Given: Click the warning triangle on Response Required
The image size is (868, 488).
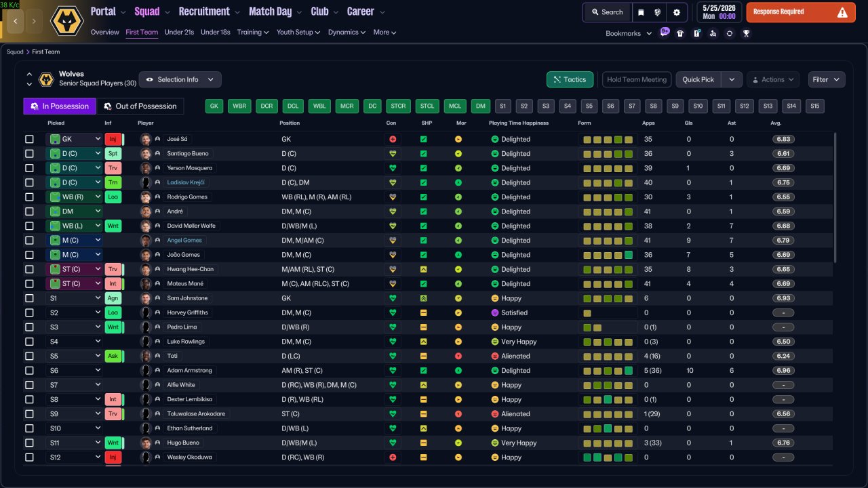Looking at the screenshot, I should pos(842,12).
